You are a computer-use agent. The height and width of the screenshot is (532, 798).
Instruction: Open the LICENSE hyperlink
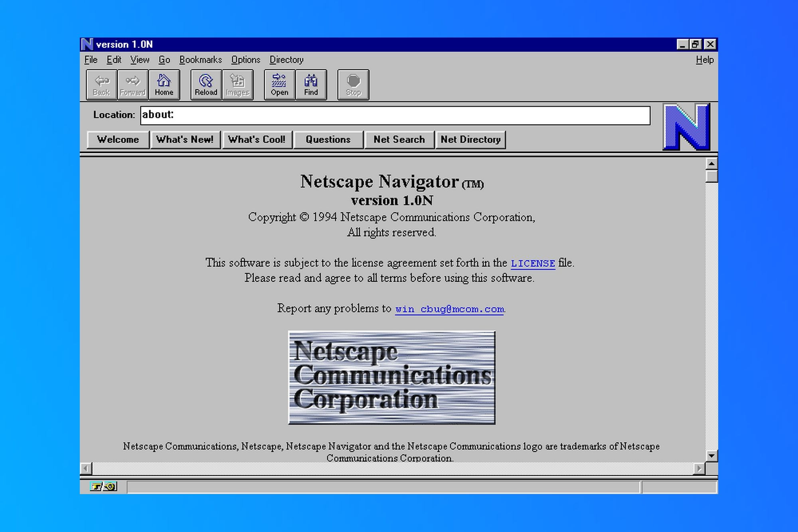pyautogui.click(x=532, y=263)
